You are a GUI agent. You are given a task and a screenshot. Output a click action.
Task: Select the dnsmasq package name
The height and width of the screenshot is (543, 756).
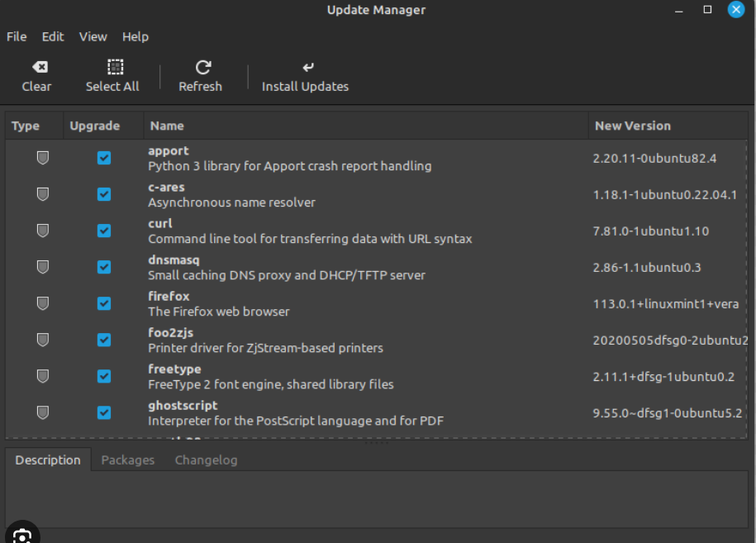(x=174, y=260)
